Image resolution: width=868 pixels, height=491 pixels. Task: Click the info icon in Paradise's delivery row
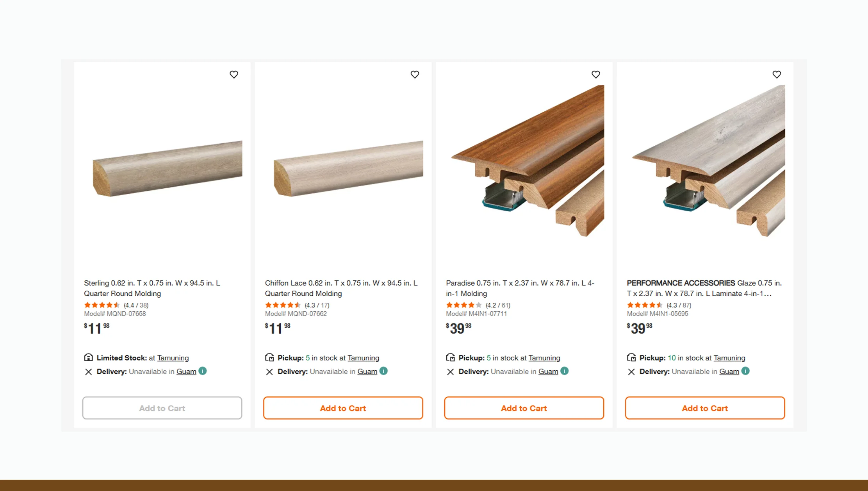[x=565, y=371]
